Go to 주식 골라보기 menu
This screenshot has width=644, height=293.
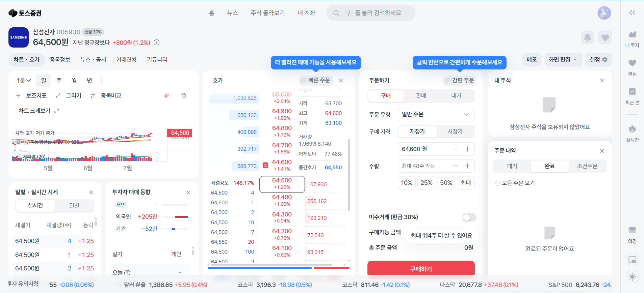pyautogui.click(x=267, y=13)
